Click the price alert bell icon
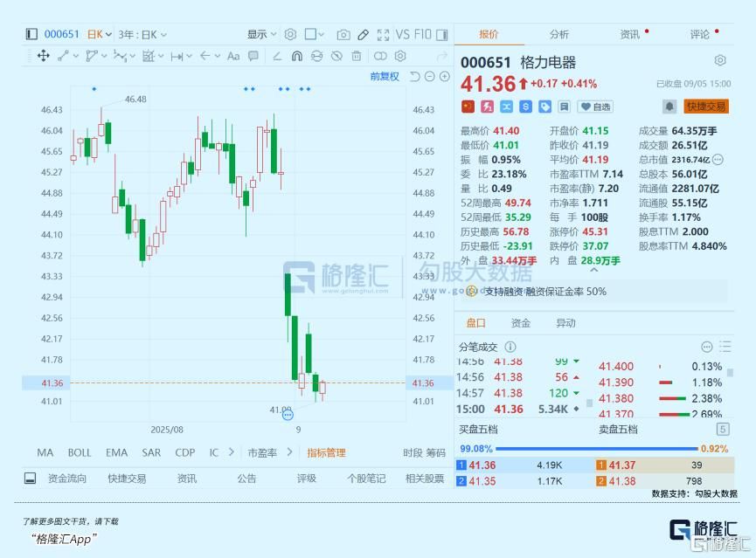 coord(669,106)
